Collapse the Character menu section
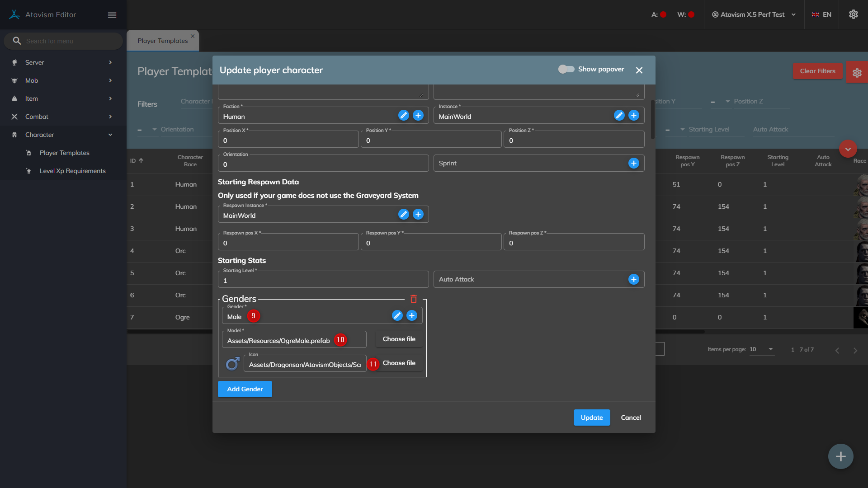Screen dimensions: 868x488 [62, 135]
